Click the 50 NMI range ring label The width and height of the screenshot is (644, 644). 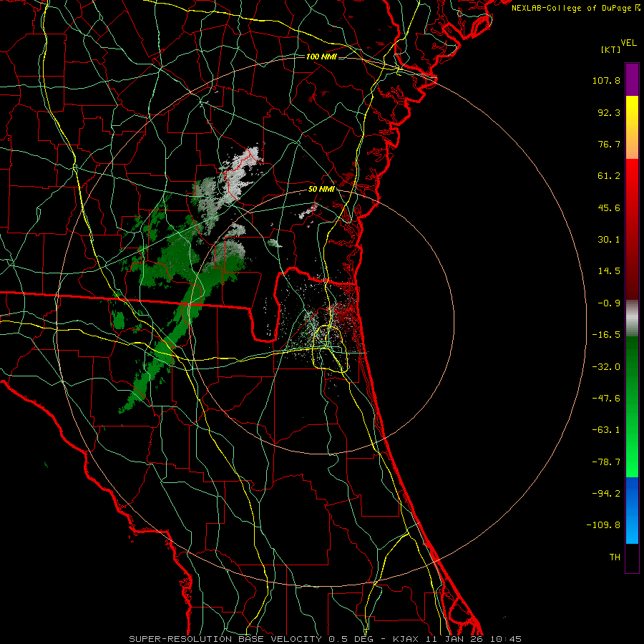[321, 189]
